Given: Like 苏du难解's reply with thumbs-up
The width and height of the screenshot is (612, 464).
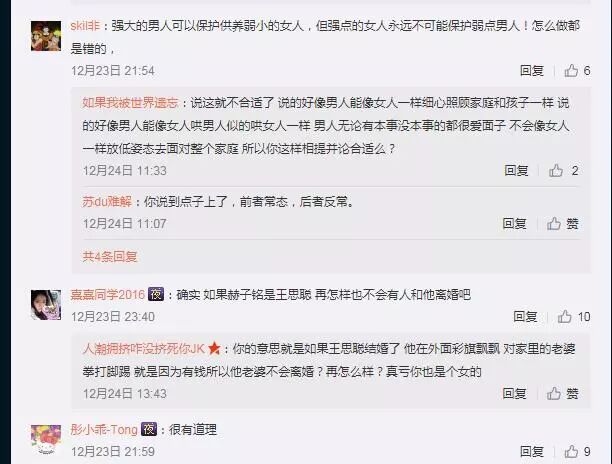Looking at the screenshot, I should coord(562,224).
